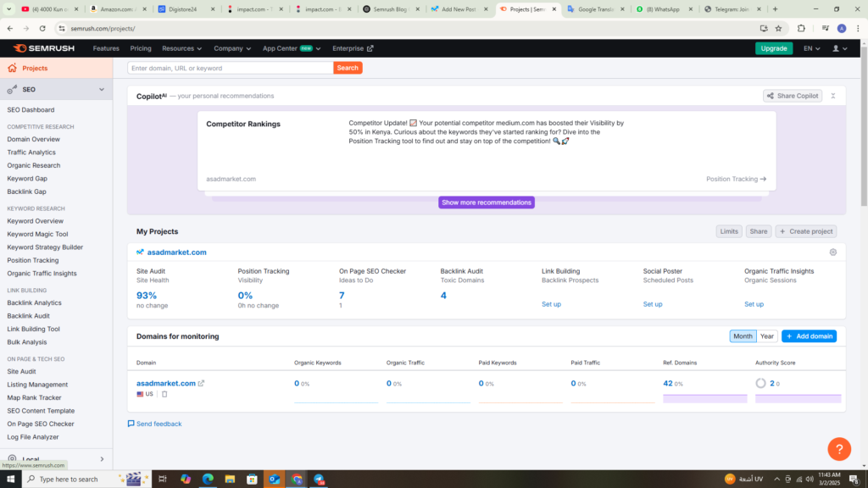Viewport: 868px width, 488px height.
Task: Expand the Local sidebar section
Action: (x=102, y=458)
